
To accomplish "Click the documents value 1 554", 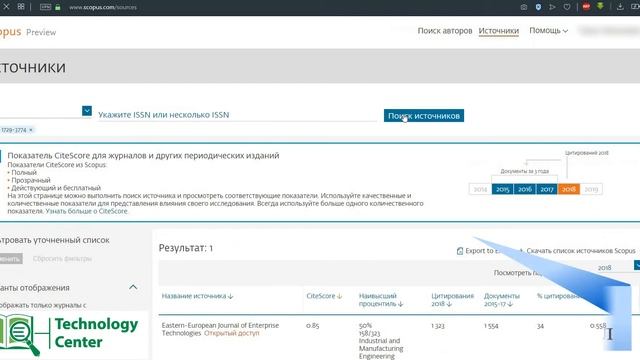I will click(491, 326).
